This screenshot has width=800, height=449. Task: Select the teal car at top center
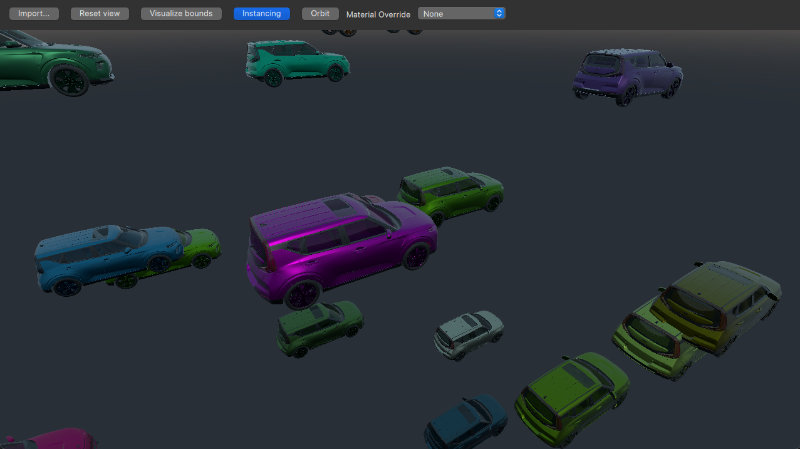tap(297, 62)
